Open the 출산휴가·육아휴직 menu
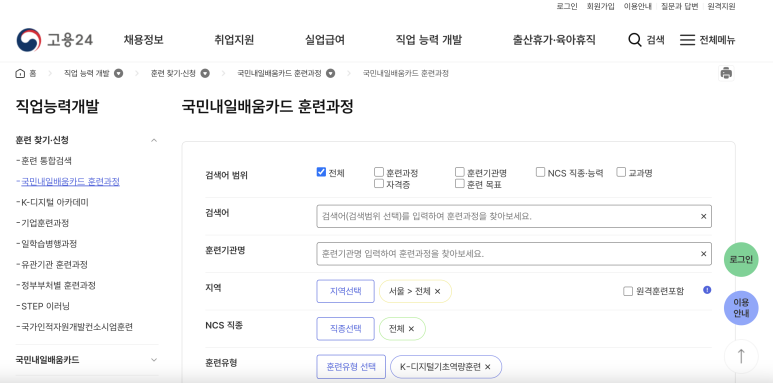The image size is (773, 383). [554, 40]
